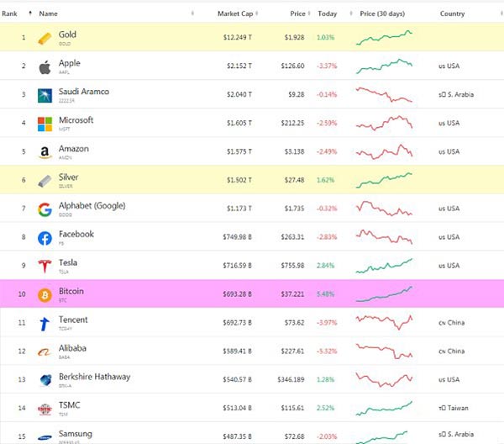
Task: Click Saudi Aramco's 30-day price chart
Action: coord(384,94)
